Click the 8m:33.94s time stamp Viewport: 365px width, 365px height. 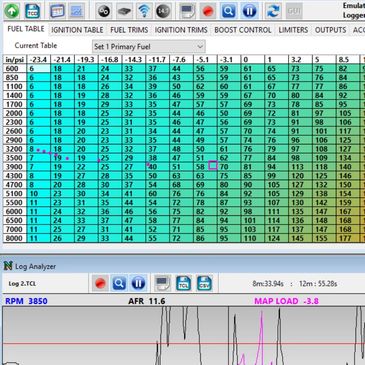point(268,284)
